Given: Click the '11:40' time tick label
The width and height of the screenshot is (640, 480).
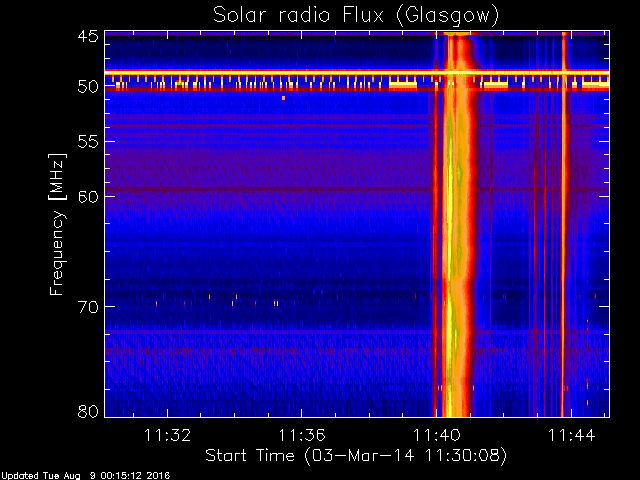Looking at the screenshot, I should click(x=437, y=435).
